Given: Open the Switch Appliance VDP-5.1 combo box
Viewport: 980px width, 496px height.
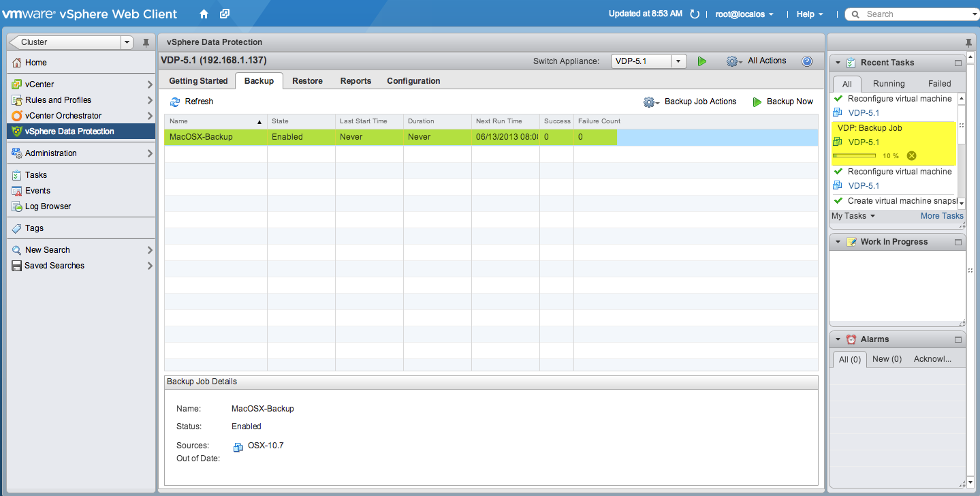Looking at the screenshot, I should [648, 61].
